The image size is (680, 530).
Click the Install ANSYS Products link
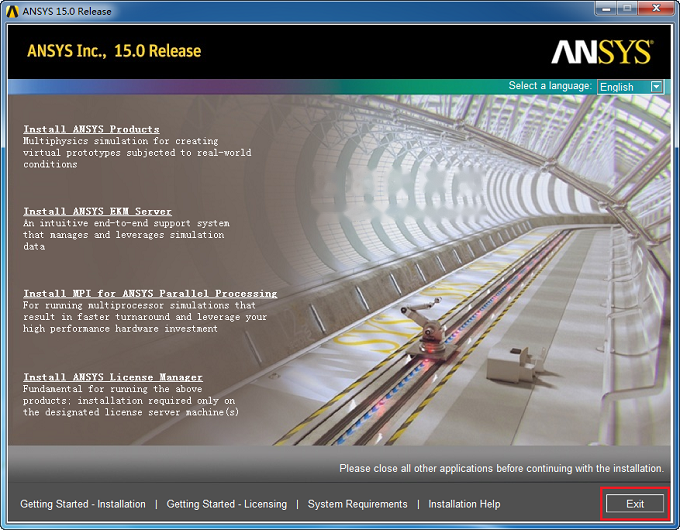coord(92,129)
